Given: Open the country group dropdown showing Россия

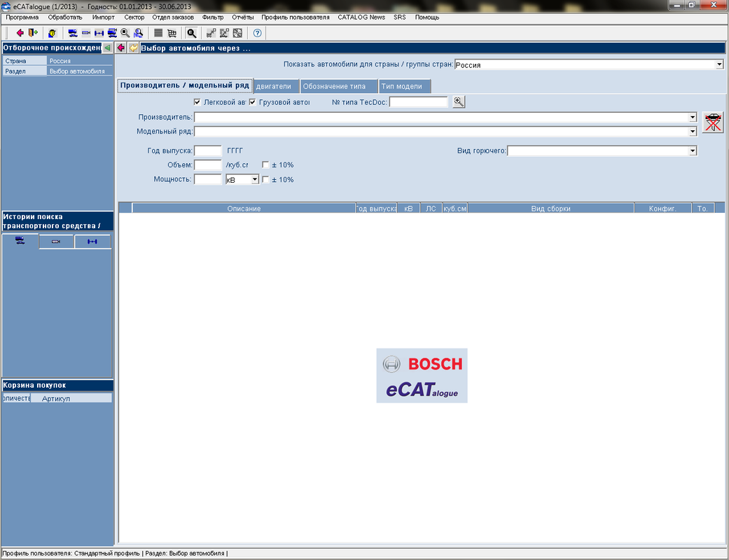Looking at the screenshot, I should 719,64.
